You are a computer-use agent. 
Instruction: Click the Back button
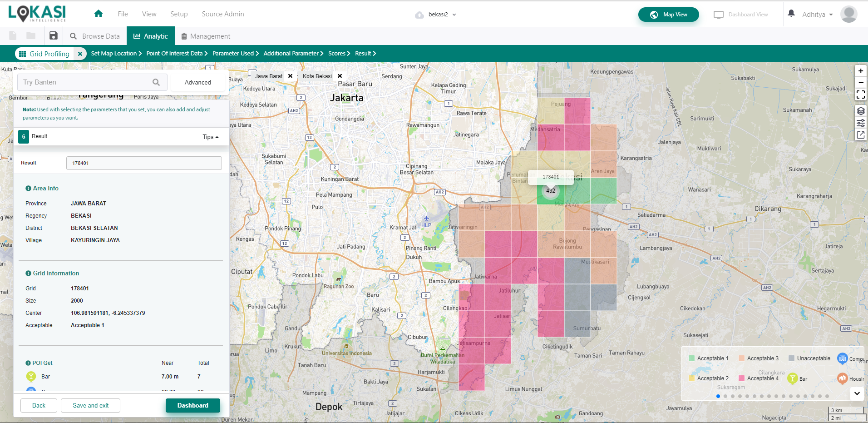(39, 405)
